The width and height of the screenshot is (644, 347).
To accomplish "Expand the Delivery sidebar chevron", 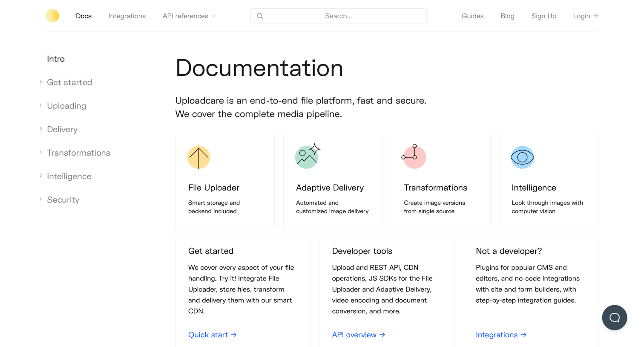I will coord(40,129).
